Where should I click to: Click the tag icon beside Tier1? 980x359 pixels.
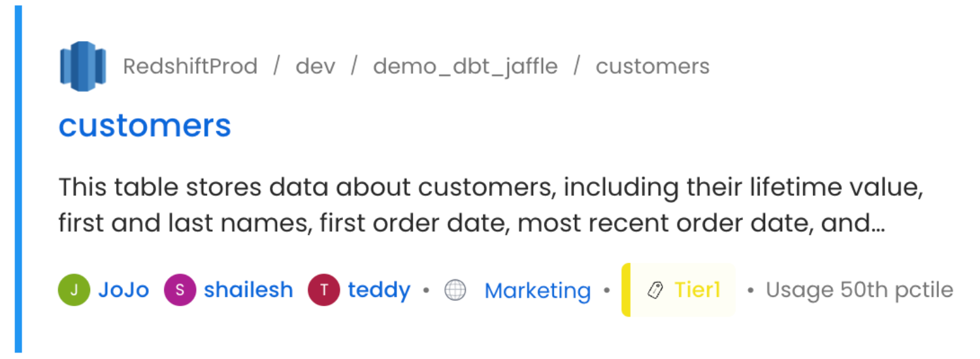655,290
